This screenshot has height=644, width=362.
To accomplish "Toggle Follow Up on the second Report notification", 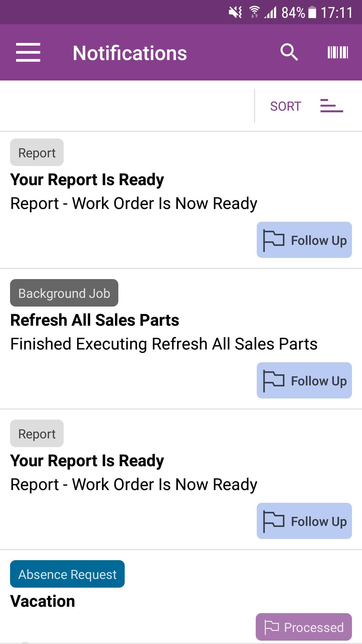I will pyautogui.click(x=304, y=521).
